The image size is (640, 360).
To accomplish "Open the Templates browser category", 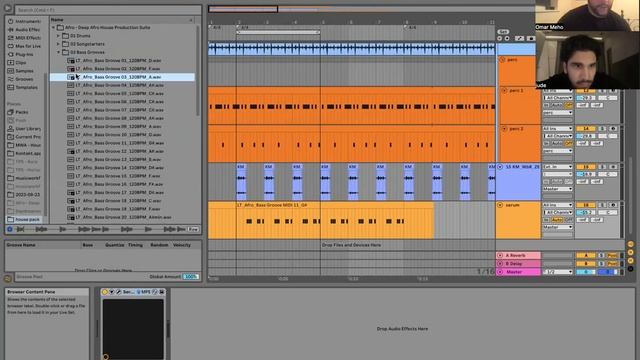I will click(x=22, y=87).
